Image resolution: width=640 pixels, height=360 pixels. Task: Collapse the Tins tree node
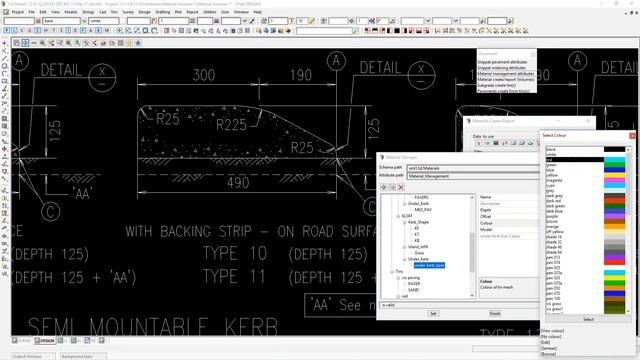(392, 271)
